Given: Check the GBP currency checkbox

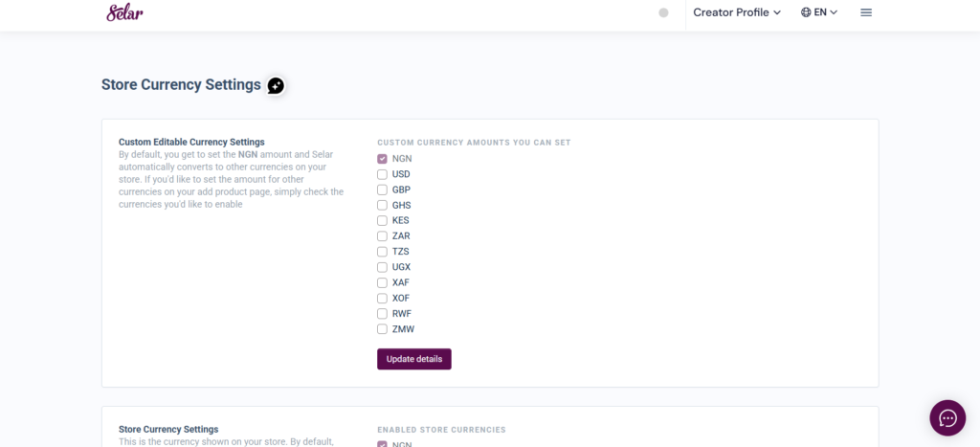Looking at the screenshot, I should [382, 190].
